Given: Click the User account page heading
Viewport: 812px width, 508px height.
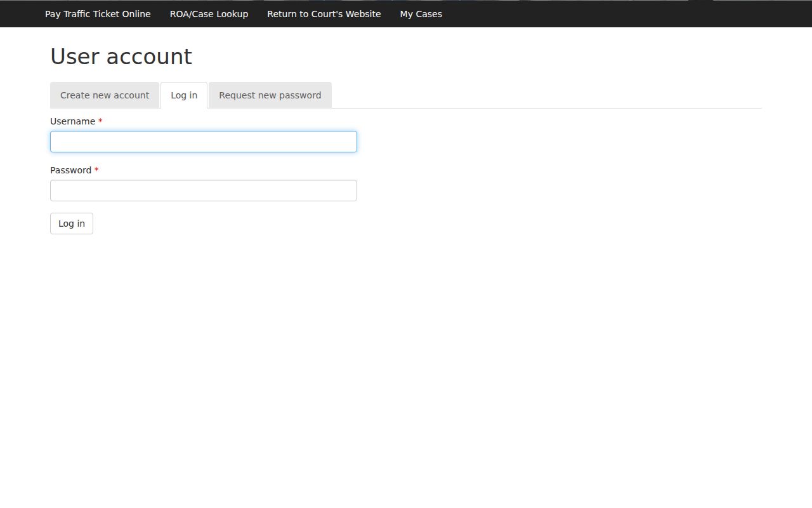Looking at the screenshot, I should click(x=121, y=57).
